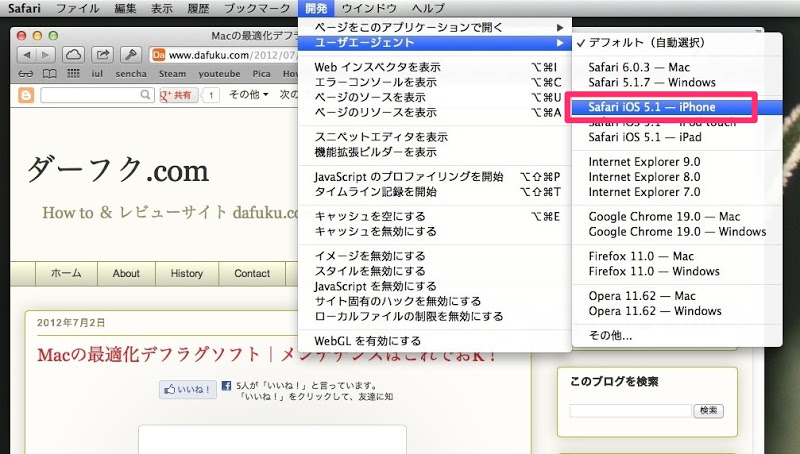Open the Contact site tab

click(x=252, y=273)
